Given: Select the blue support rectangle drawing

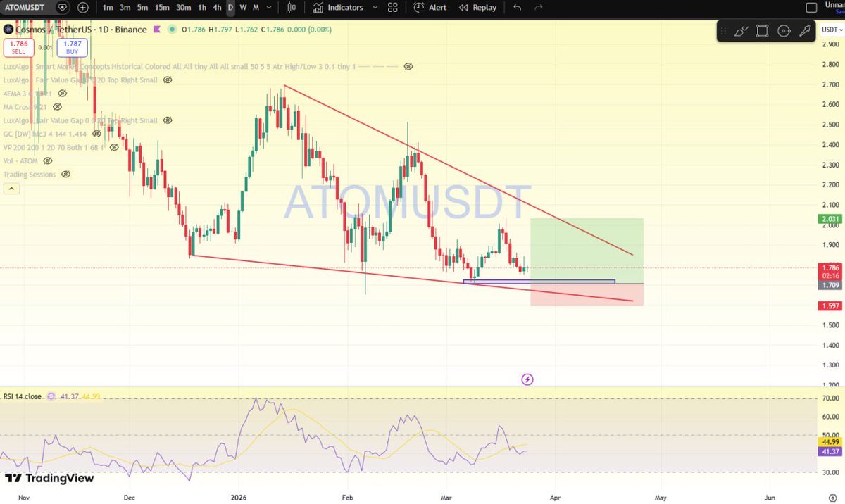Looking at the screenshot, I should [x=539, y=282].
